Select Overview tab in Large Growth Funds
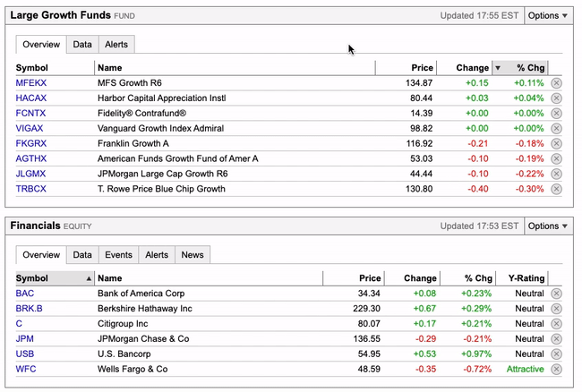582x392 pixels. (41, 45)
